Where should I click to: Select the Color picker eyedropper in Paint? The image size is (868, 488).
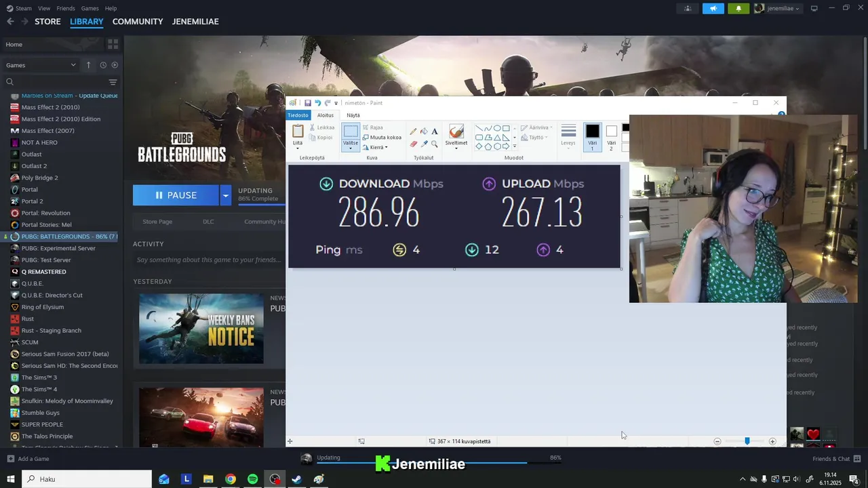[x=424, y=144]
